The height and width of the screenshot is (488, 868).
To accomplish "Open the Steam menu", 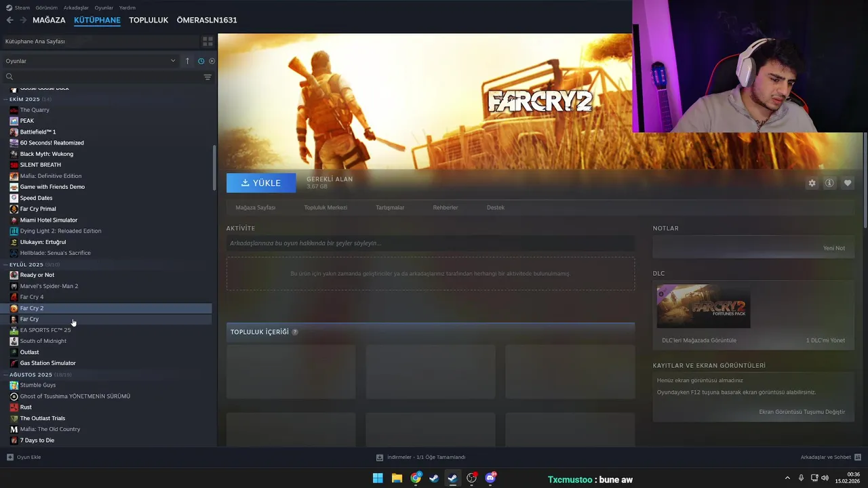I will tap(22, 7).
